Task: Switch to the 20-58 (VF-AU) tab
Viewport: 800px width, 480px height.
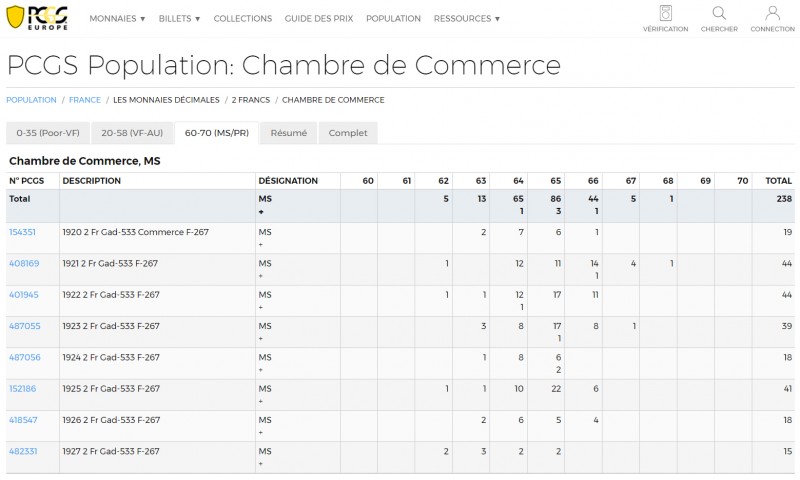Action: (x=132, y=133)
